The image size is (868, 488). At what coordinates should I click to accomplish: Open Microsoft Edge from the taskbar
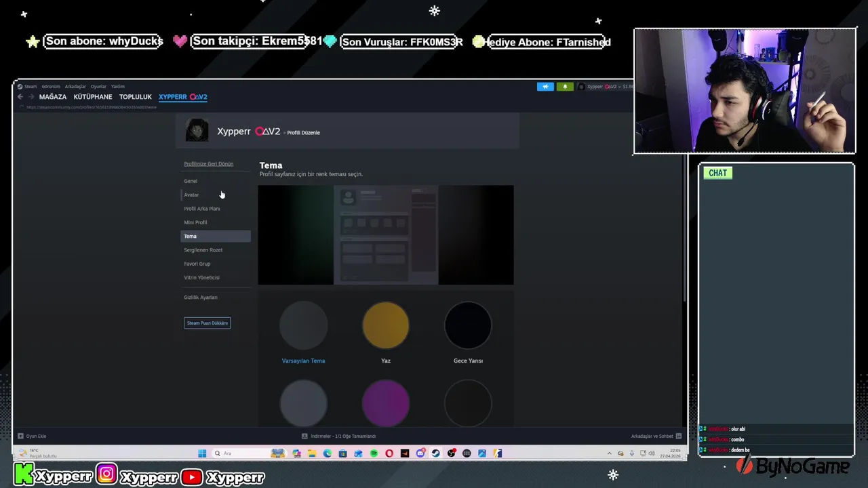pos(328,453)
